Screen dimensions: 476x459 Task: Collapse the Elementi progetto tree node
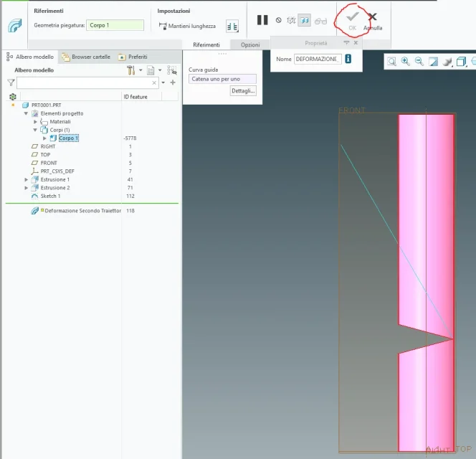(27, 113)
